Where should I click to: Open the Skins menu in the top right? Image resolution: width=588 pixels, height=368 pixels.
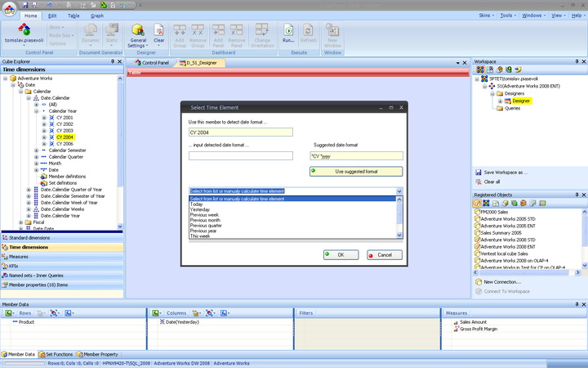487,16
